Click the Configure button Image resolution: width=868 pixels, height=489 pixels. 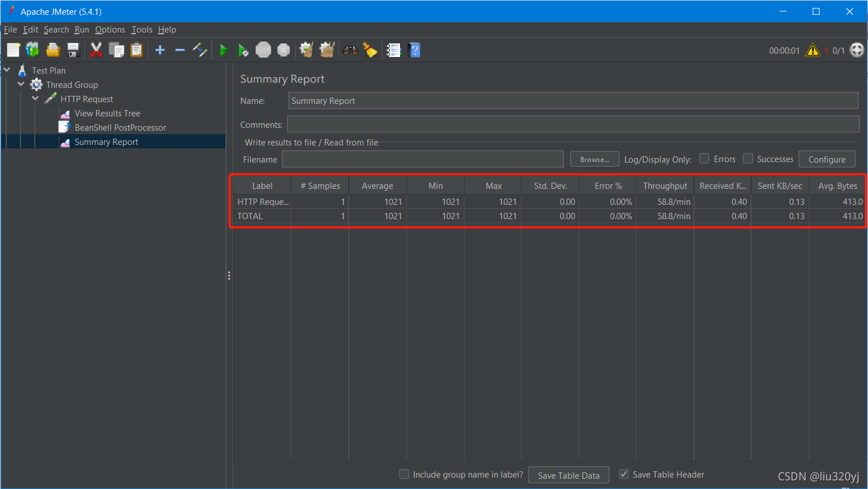(x=827, y=159)
